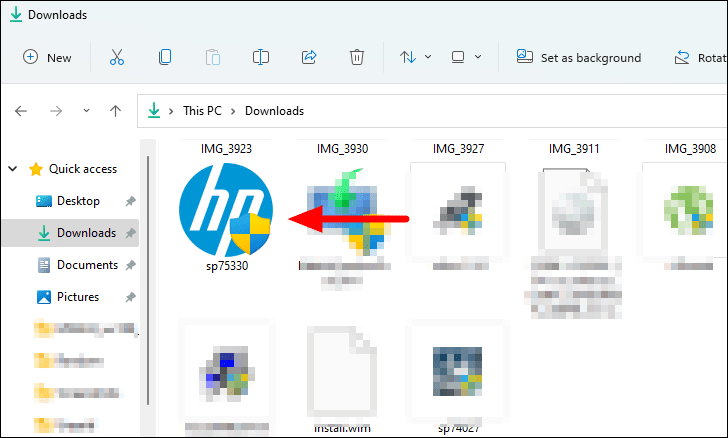The height and width of the screenshot is (438, 728).
Task: Click the pin icon next to Downloads
Action: 130,233
